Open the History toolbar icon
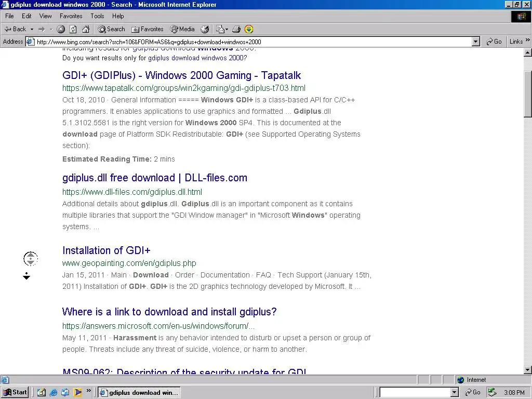The image size is (532, 399). pos(205,29)
